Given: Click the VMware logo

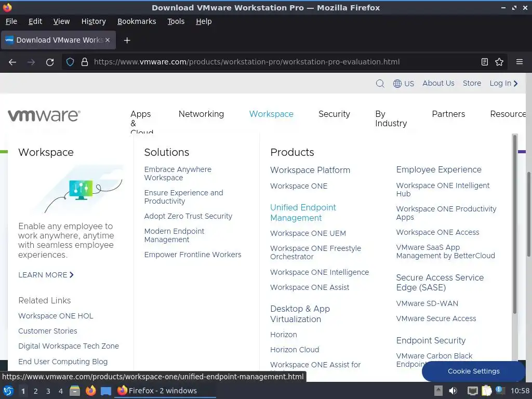Looking at the screenshot, I should [44, 115].
